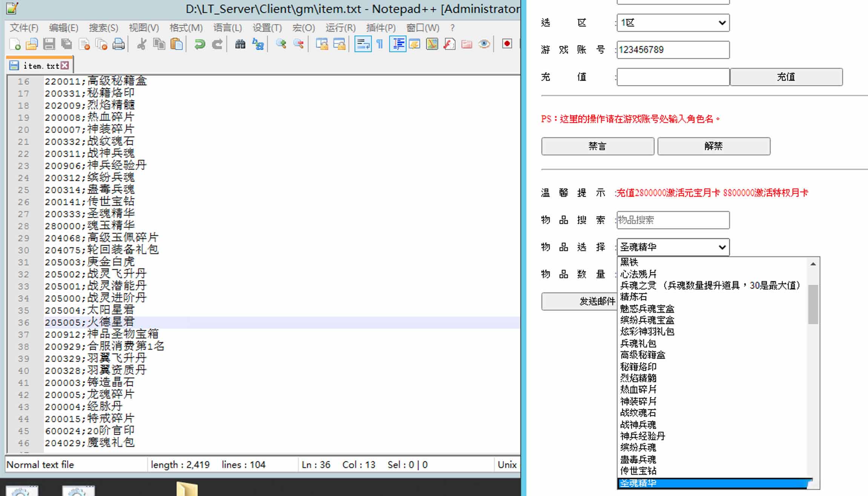868x496 pixels.
Task: Click the item dropdown list scrollbar thumb
Action: tap(813, 305)
